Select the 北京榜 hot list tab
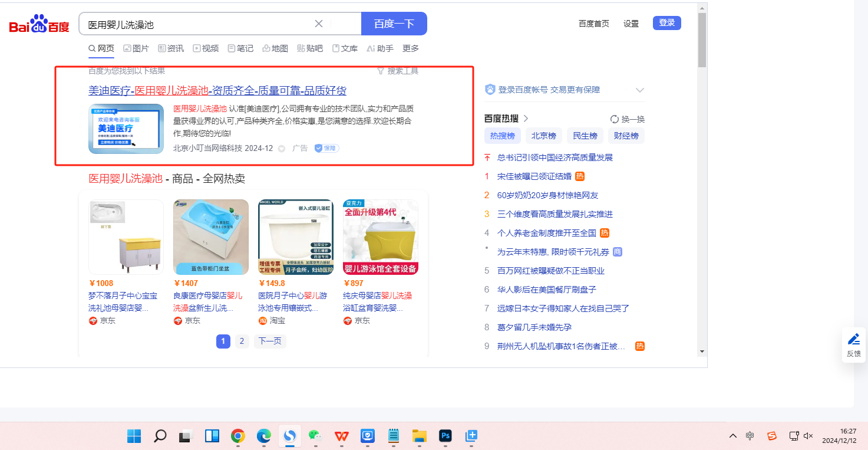The height and width of the screenshot is (450, 868). click(x=543, y=136)
